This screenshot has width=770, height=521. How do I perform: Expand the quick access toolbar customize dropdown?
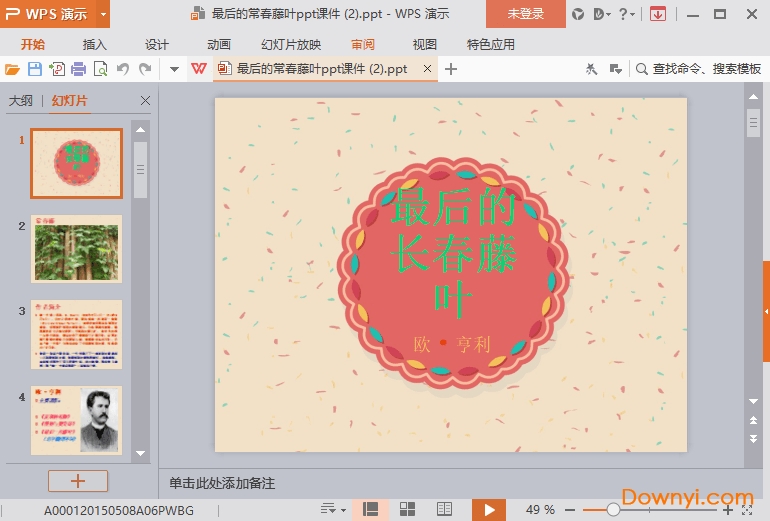click(174, 69)
